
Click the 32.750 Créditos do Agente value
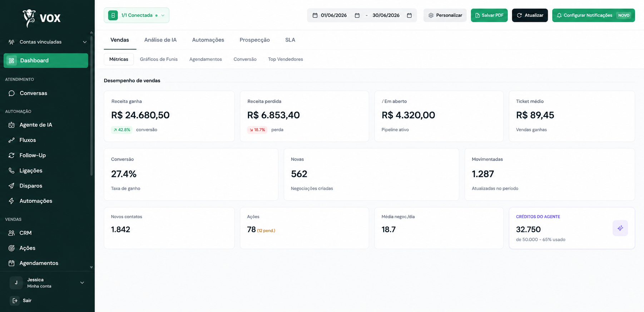coord(528,230)
